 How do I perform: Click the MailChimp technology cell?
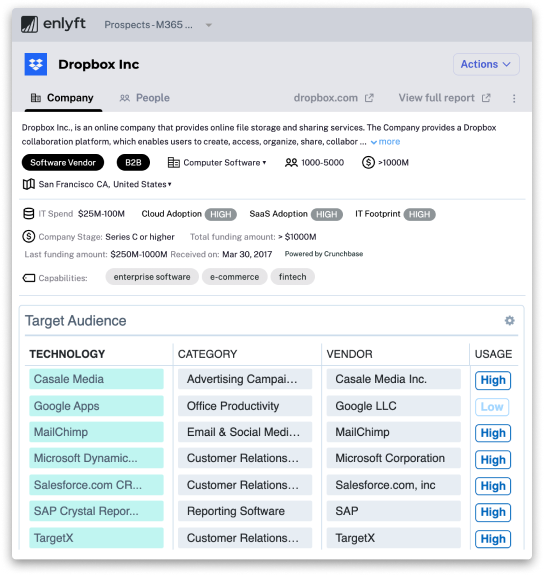coord(96,432)
